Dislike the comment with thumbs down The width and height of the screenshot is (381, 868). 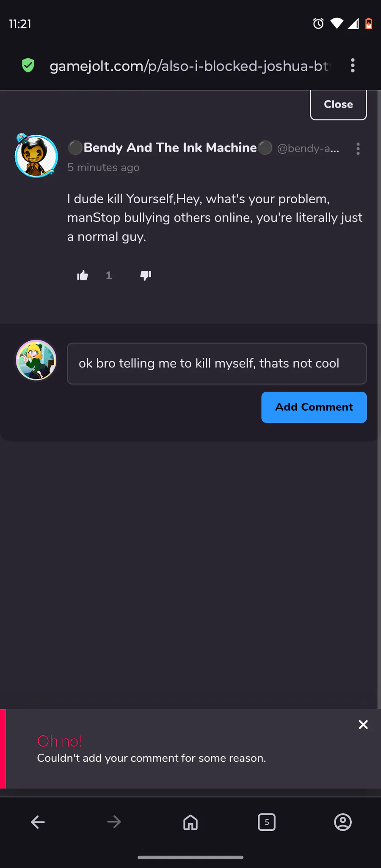(146, 276)
